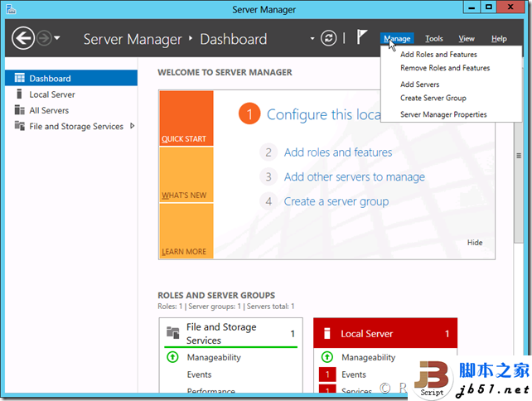Open the notifications flag
Screen dimensions: 532x401
click(361, 38)
